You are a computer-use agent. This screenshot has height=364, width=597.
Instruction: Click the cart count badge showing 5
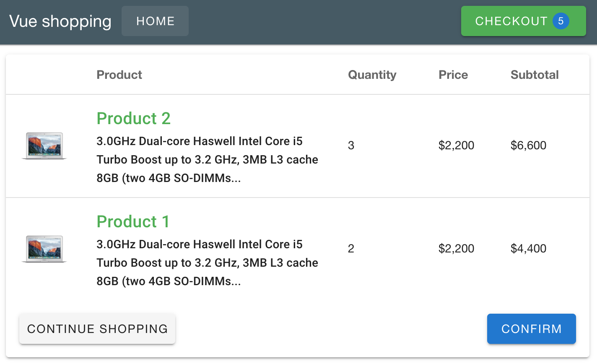coord(561,21)
